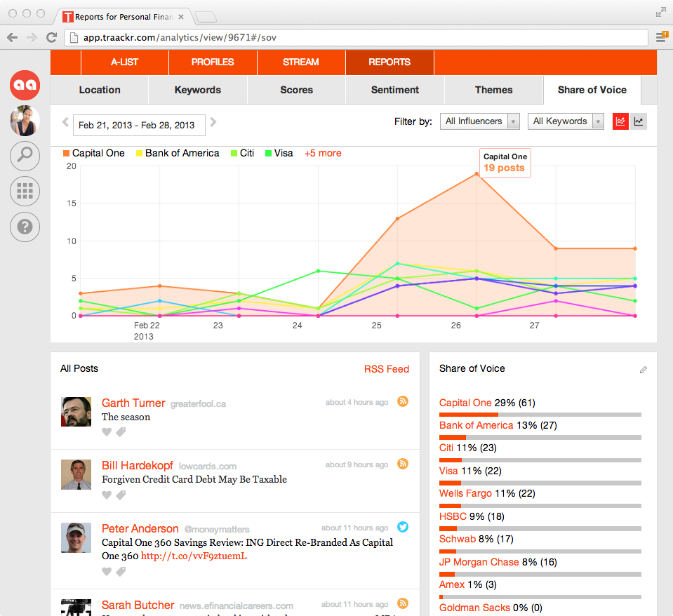
Task: Click the edit pencil icon on Share of Voice
Action: pos(643,370)
